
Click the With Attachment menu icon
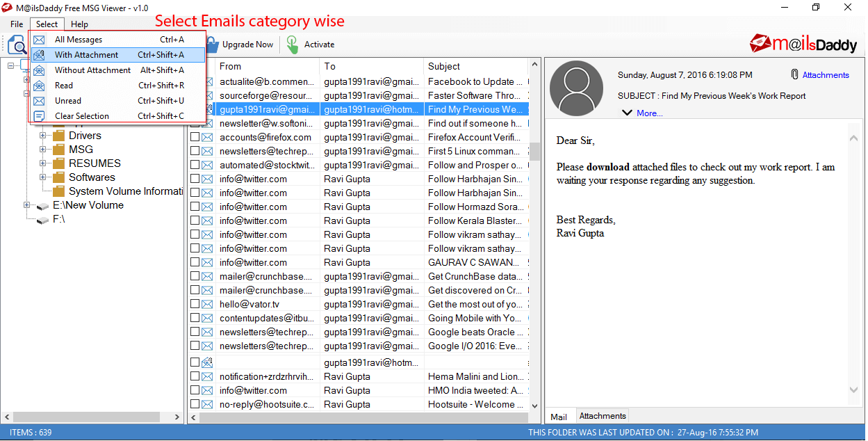point(40,55)
